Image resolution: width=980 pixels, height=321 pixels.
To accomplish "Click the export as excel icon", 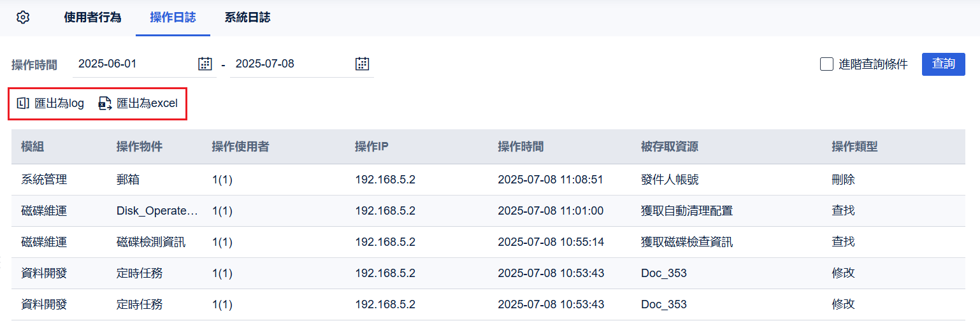I will (x=105, y=103).
